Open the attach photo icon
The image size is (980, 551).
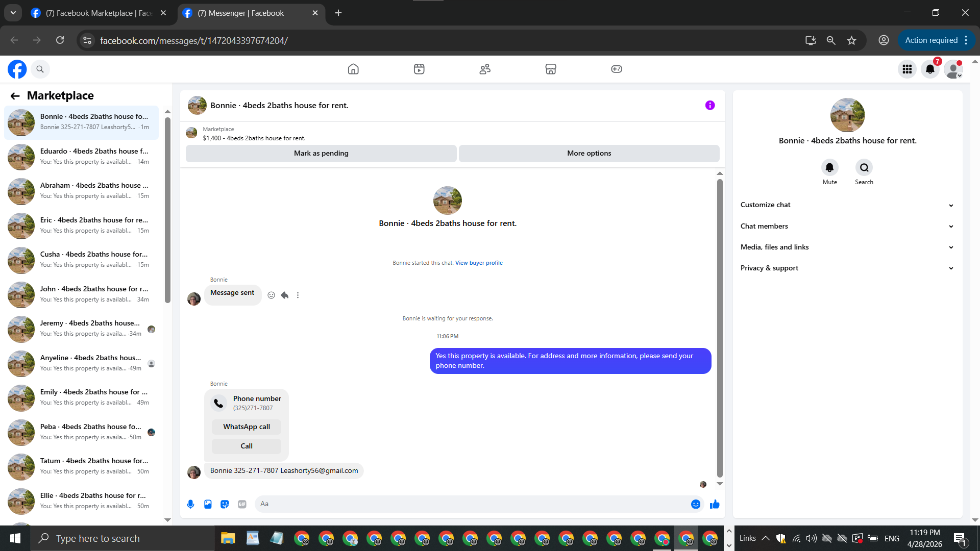(208, 504)
